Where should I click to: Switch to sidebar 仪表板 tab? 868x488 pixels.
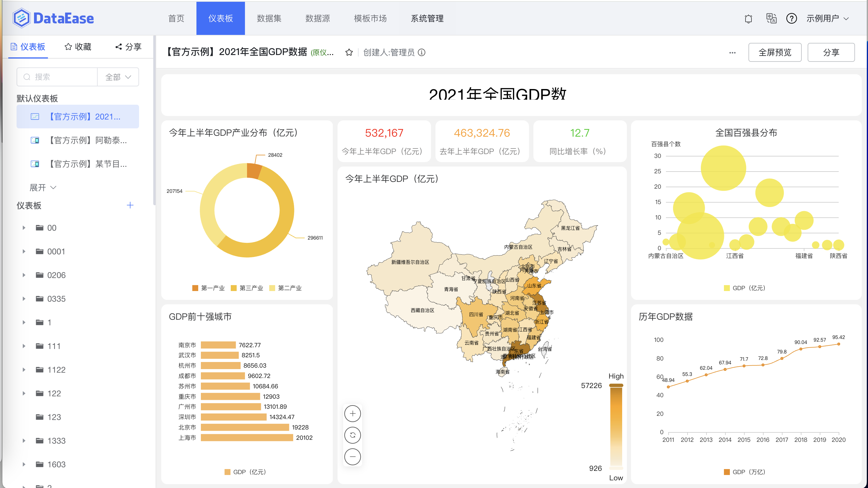(x=28, y=47)
